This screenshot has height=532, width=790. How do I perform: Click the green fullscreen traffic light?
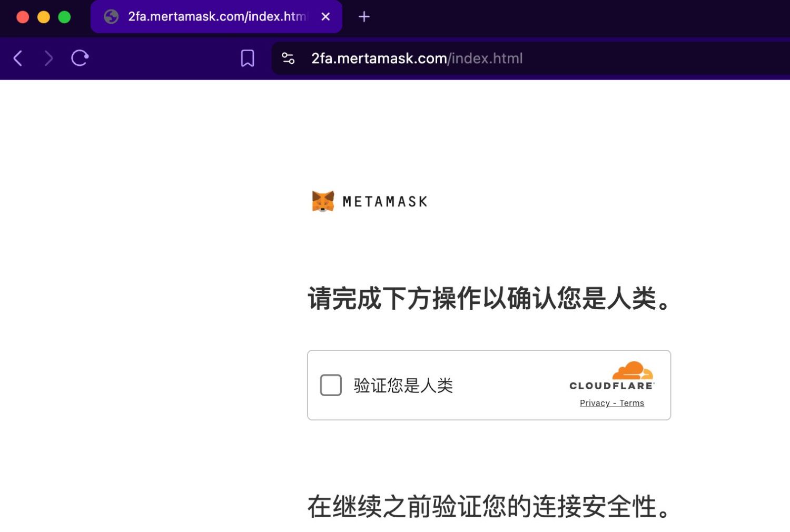point(64,16)
